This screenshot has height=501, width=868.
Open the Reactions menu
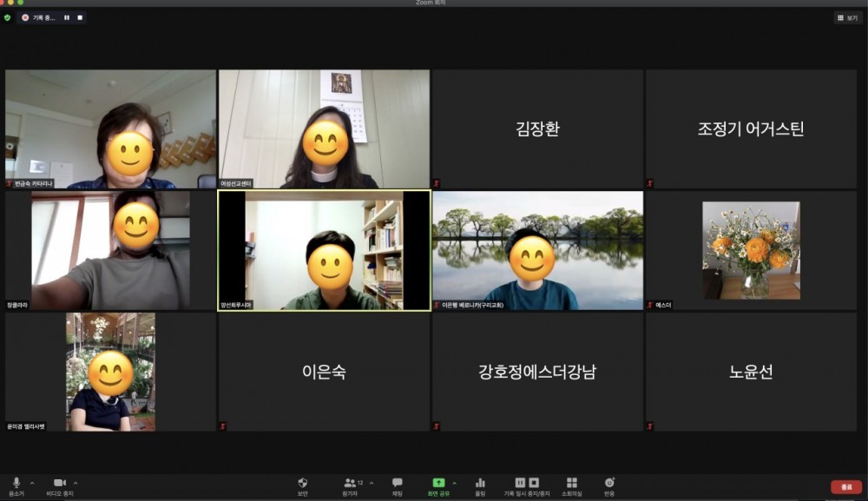(609, 484)
